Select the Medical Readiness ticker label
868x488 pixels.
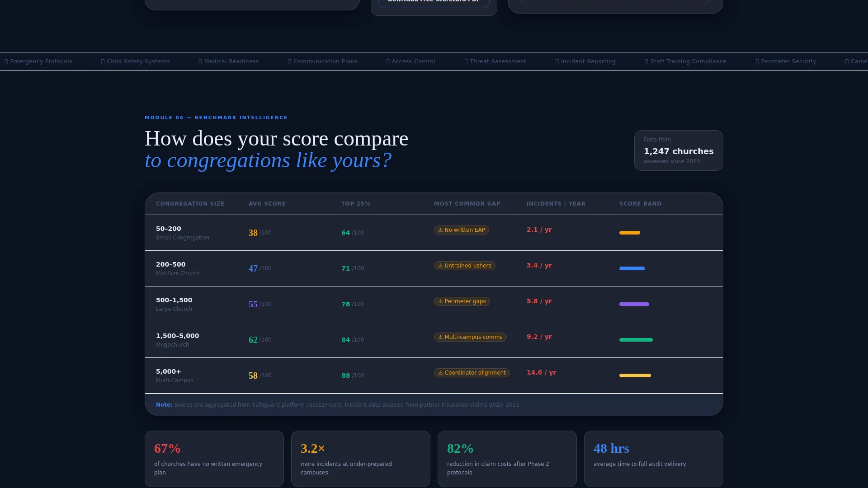coord(231,61)
